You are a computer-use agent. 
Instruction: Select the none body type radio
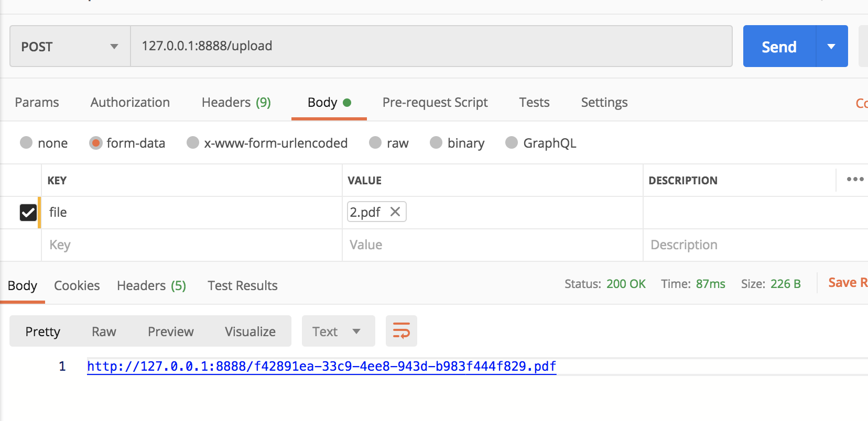click(26, 142)
